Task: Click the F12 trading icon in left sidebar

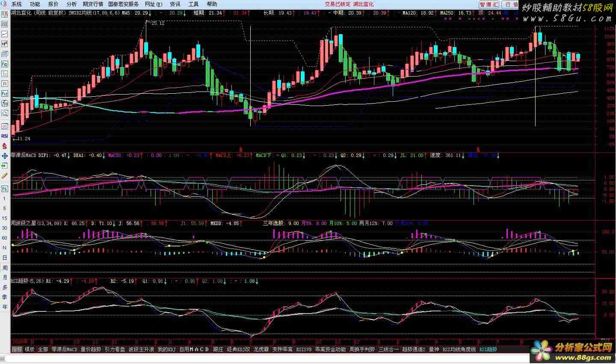Action: 5,93
